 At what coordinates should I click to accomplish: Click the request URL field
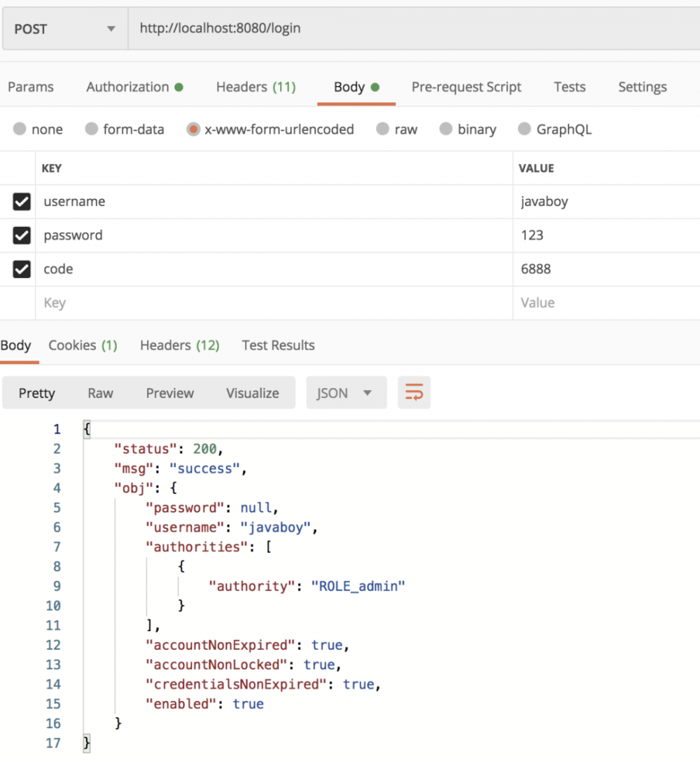pos(413,29)
